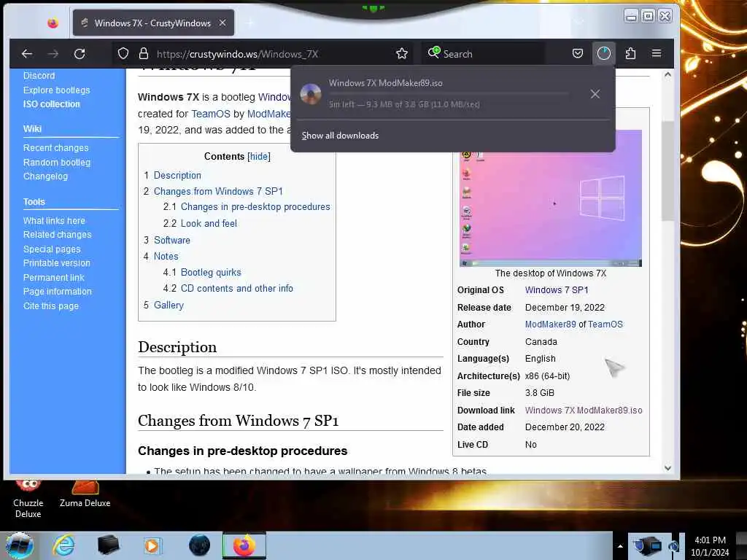Jump to Bootleg quirks entry
Screen dimensions: 747x560
(211, 273)
